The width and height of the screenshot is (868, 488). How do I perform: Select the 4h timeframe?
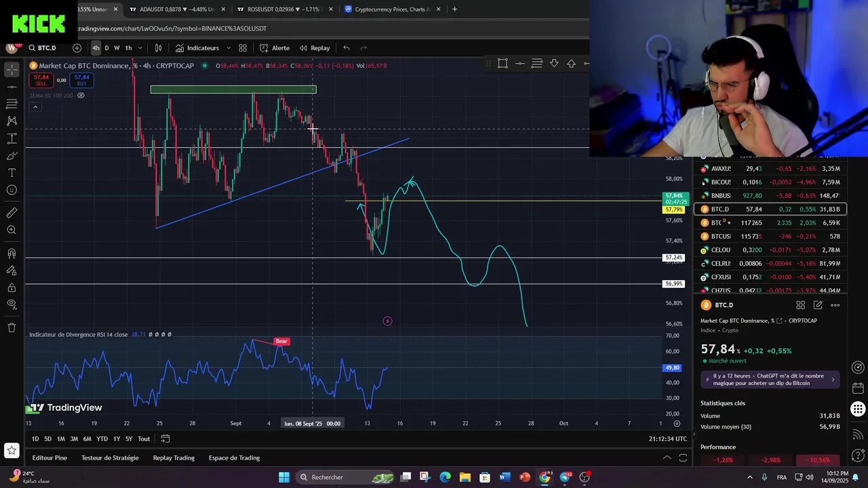tap(96, 48)
